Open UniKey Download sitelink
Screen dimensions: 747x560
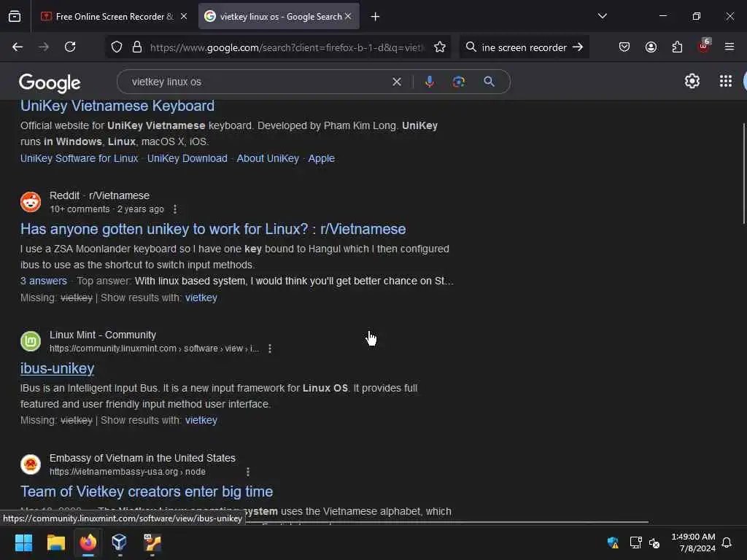pyautogui.click(x=187, y=158)
